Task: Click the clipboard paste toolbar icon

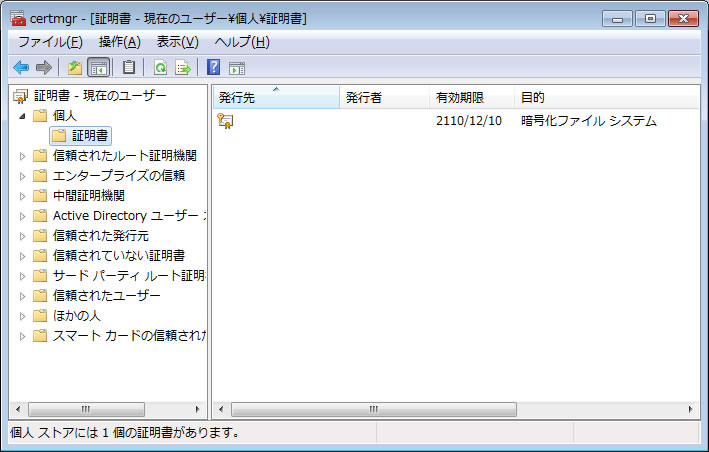Action: [129, 67]
